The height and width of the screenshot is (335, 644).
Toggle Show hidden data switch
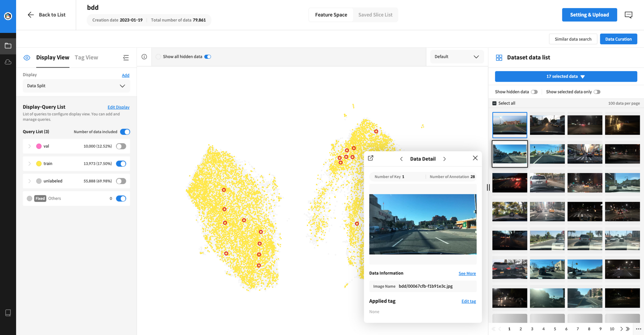534,92
